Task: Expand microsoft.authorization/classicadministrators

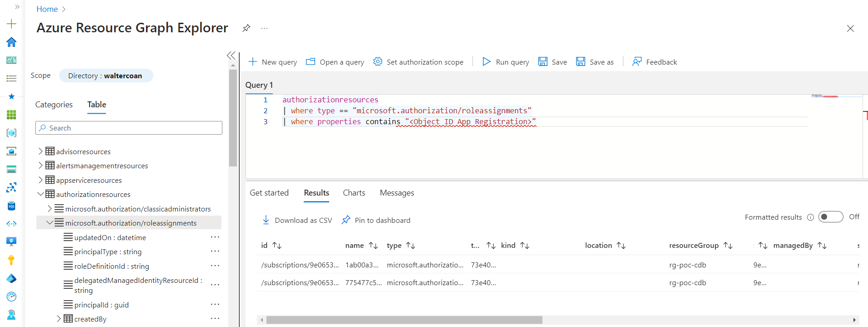Action: point(50,208)
